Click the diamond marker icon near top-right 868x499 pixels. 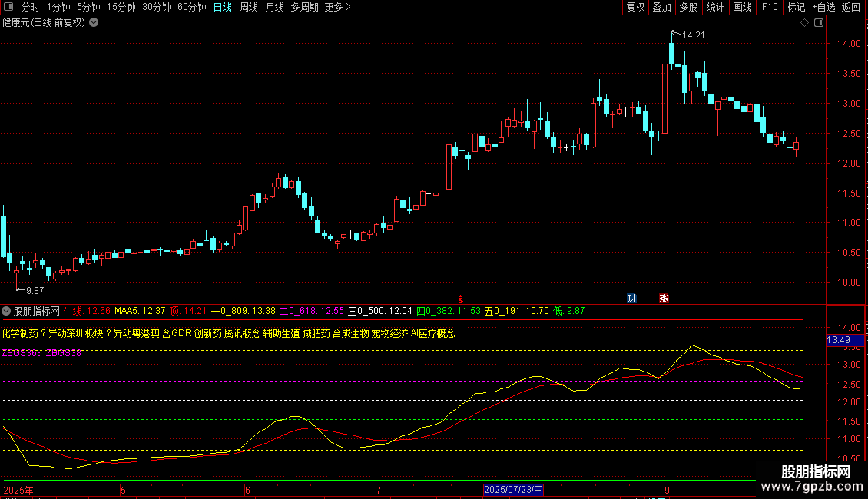(x=804, y=23)
